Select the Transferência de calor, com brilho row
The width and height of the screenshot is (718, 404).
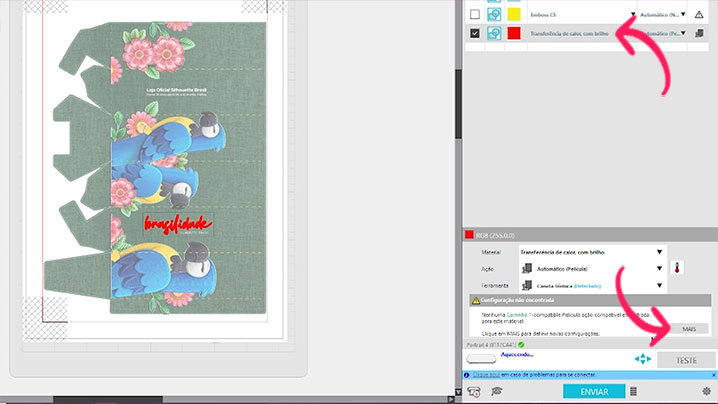point(587,33)
